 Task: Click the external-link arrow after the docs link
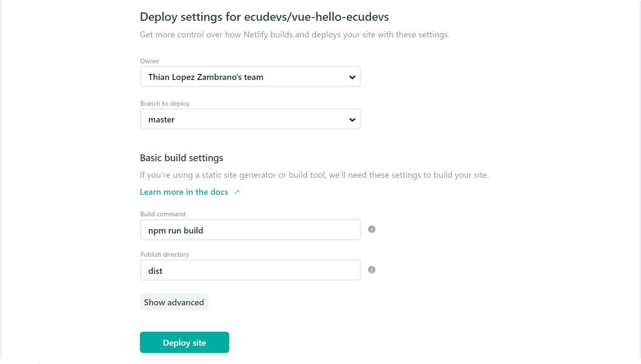pos(237,191)
